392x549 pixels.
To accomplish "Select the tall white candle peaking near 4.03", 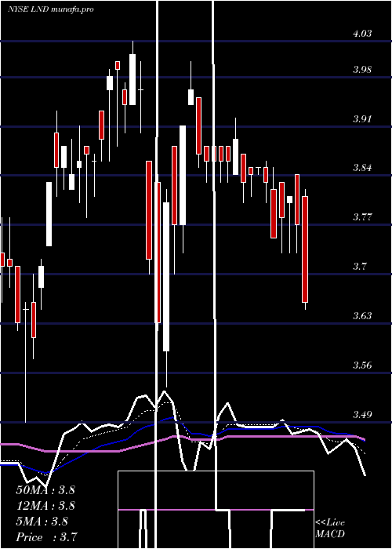I will point(132,79).
